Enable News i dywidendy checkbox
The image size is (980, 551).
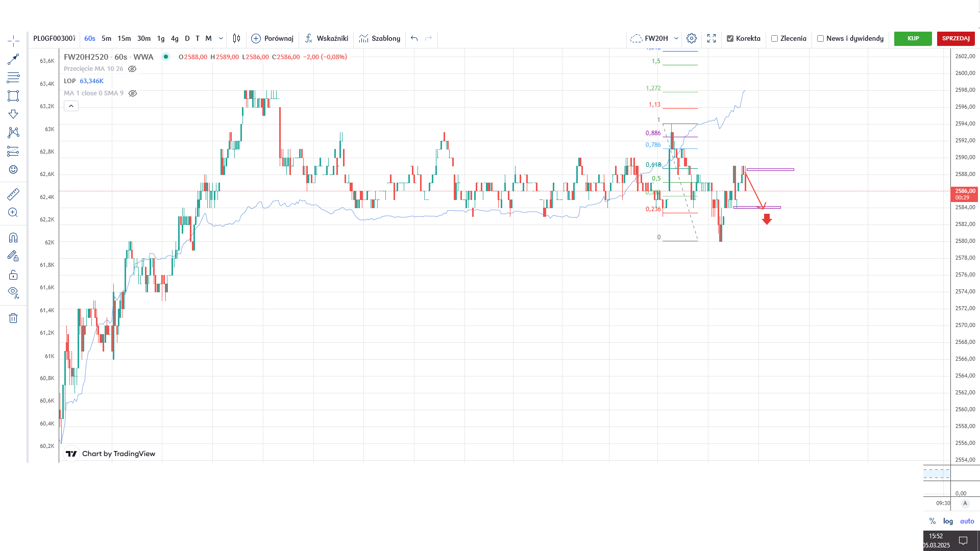[x=820, y=39]
